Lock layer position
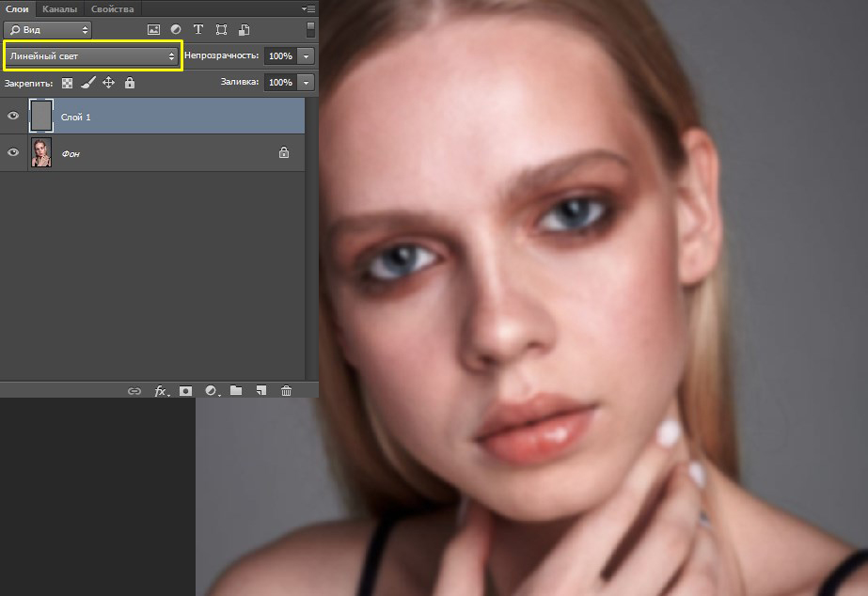This screenshot has height=596, width=868. 108,83
